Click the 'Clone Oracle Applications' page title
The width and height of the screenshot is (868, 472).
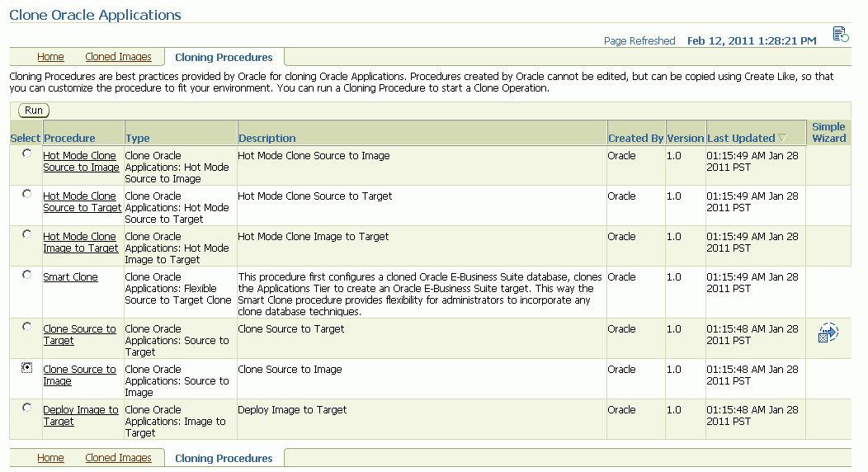click(95, 15)
